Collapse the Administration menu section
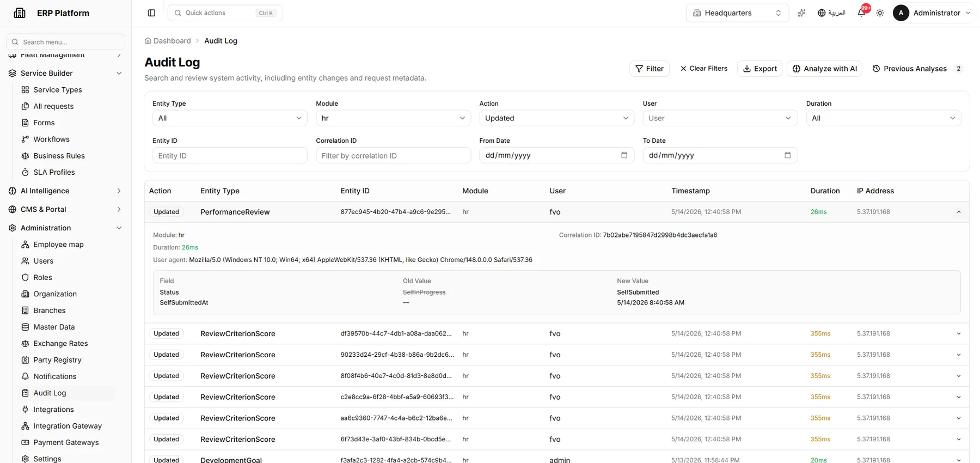Viewport: 980px width, 463px height. [65, 228]
